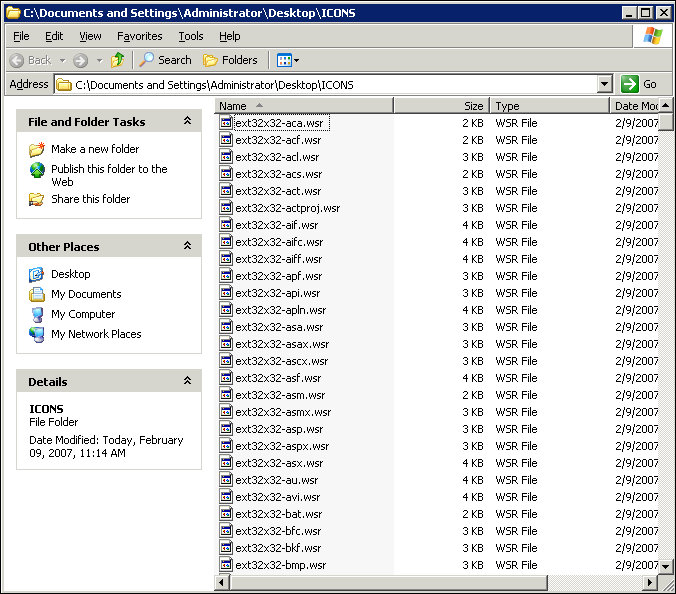Click the Go button
676x594 pixels.
pyautogui.click(x=639, y=84)
